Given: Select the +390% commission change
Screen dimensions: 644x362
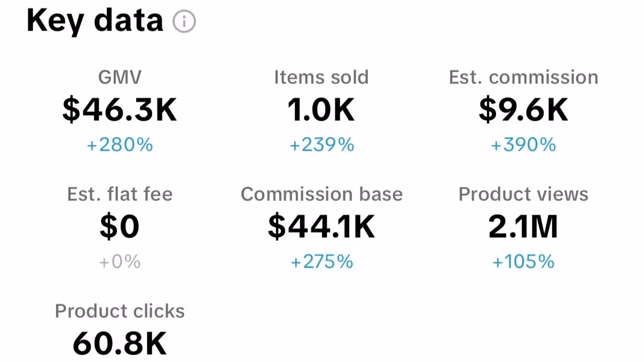Looking at the screenshot, I should point(523,145).
